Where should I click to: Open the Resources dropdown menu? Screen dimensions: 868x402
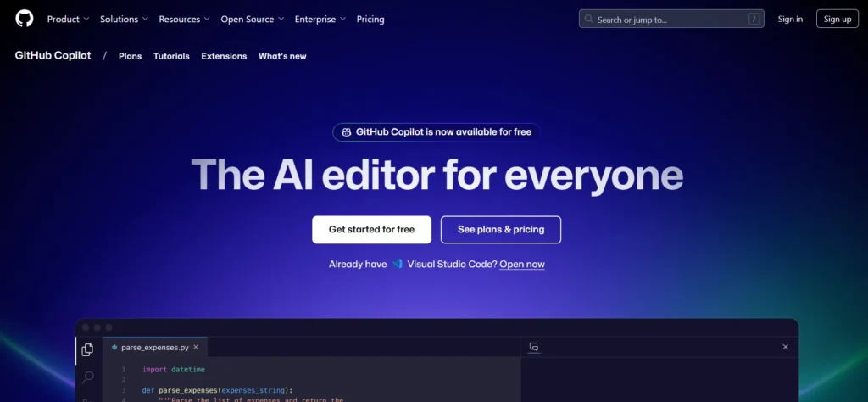pos(184,19)
